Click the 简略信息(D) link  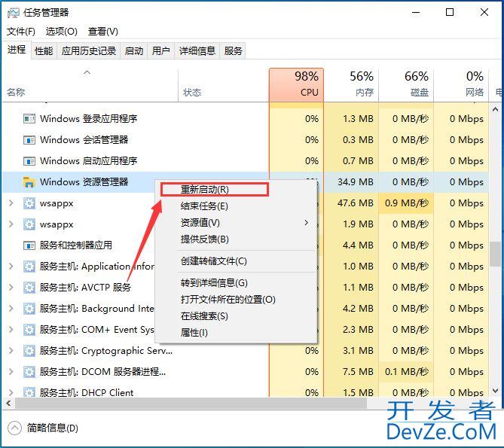point(53,428)
